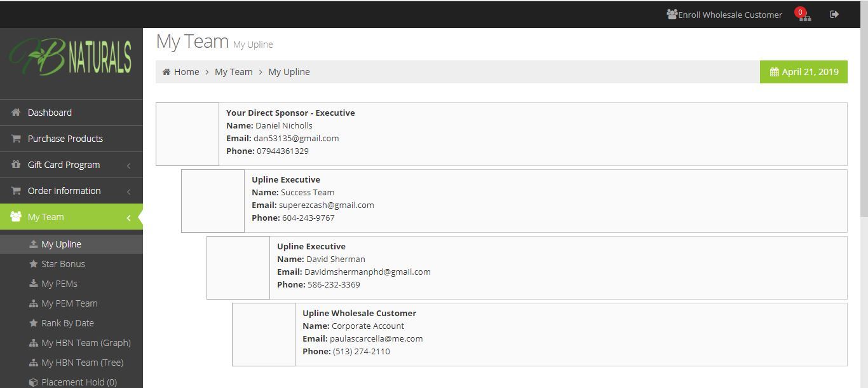Viewport: 868px width, 388px height.
Task: Select Order Information menu item
Action: point(71,191)
